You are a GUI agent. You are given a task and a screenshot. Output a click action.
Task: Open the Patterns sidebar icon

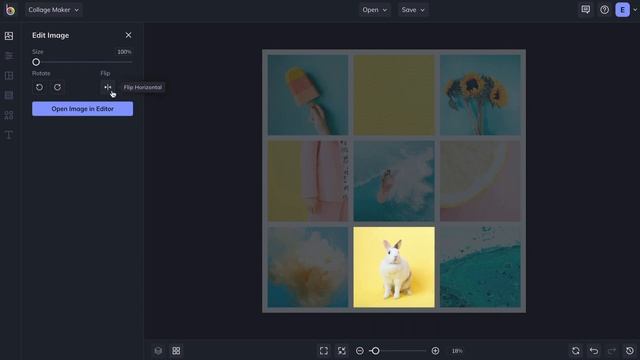[x=9, y=95]
